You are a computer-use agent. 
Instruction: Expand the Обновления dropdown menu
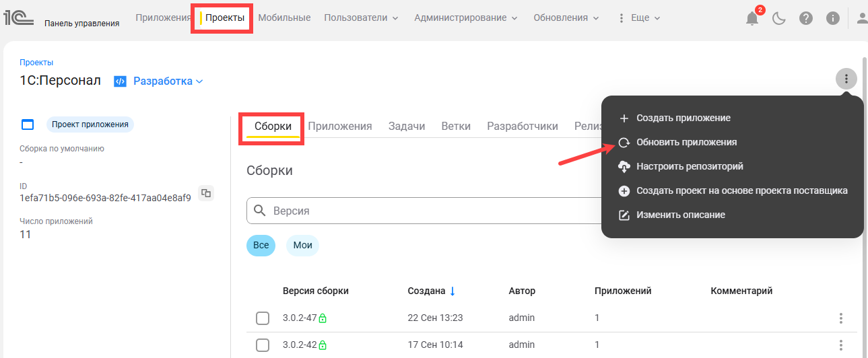click(x=567, y=18)
